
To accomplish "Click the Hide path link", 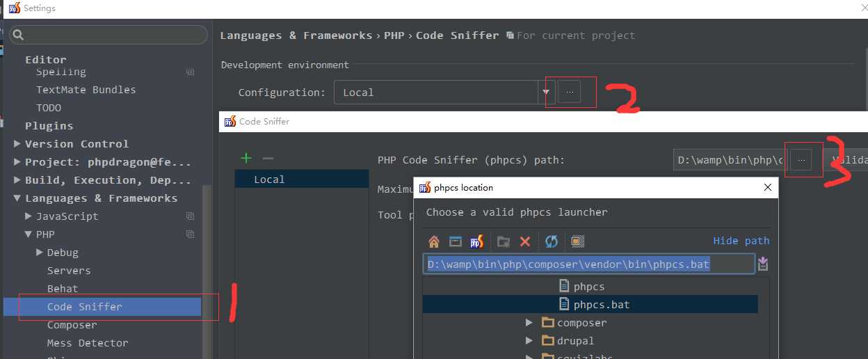I will coord(741,241).
